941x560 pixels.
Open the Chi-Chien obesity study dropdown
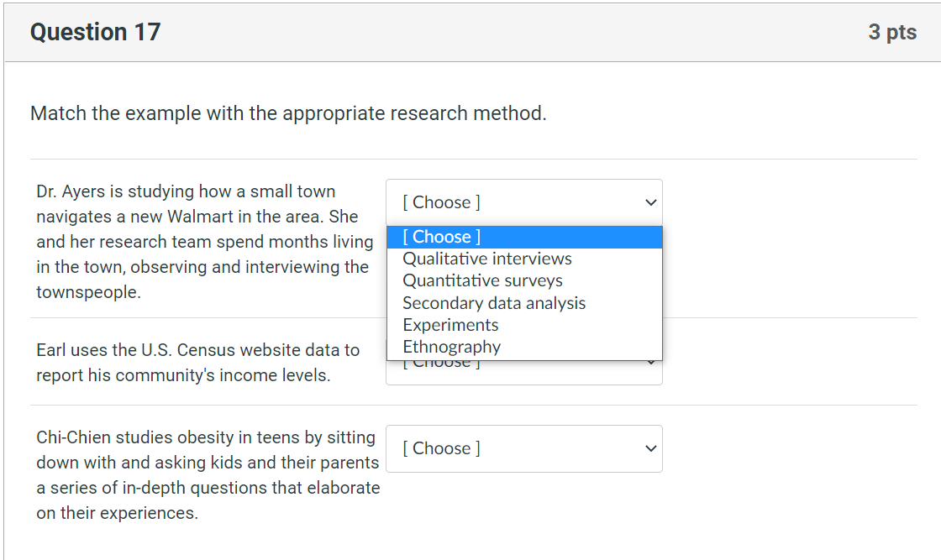coord(524,448)
